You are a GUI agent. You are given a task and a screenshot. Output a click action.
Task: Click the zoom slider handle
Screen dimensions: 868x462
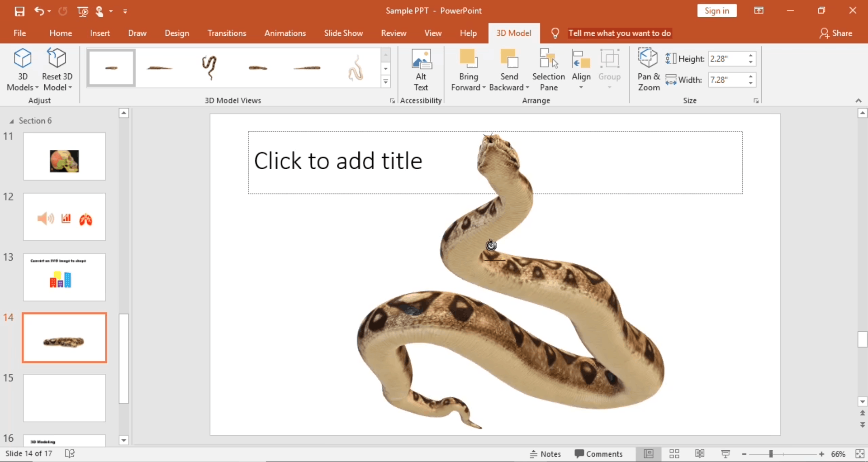[771, 454]
